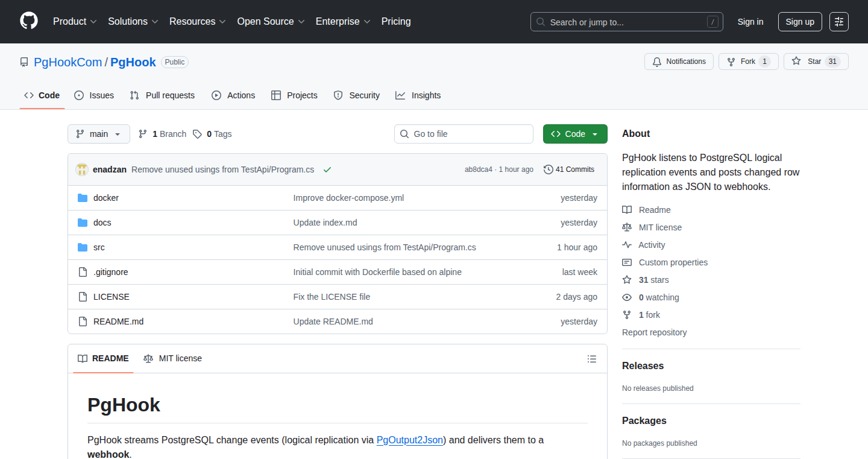Select the MIT license tab in file viewer
The width and height of the screenshot is (868, 459).
point(173,358)
